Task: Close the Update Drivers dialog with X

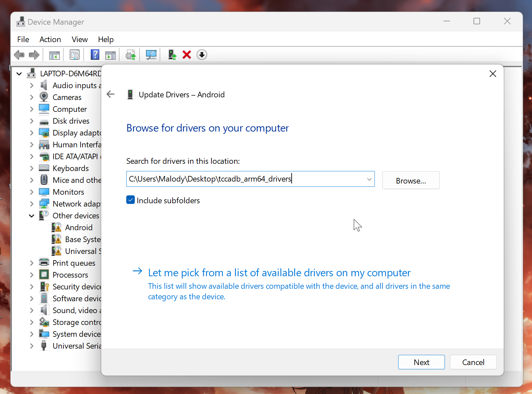Action: click(493, 74)
